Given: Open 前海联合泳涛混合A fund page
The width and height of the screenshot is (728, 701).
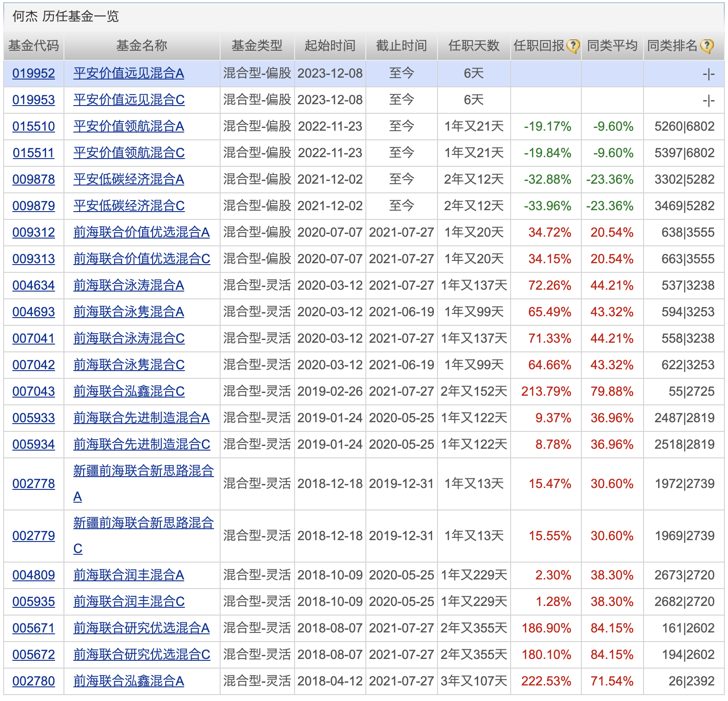Looking at the screenshot, I should point(129,286).
